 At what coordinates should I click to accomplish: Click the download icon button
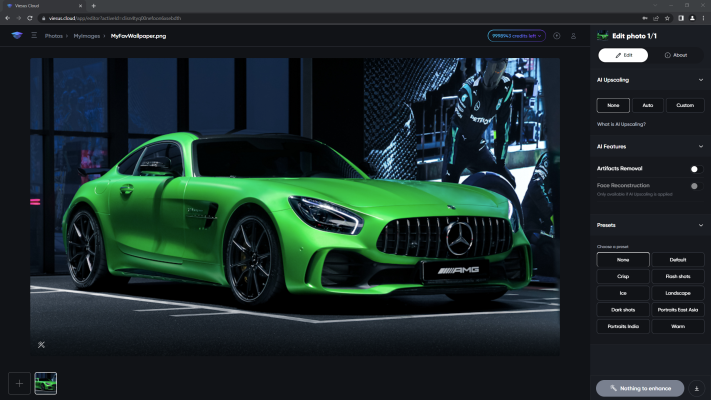pyautogui.click(x=696, y=388)
